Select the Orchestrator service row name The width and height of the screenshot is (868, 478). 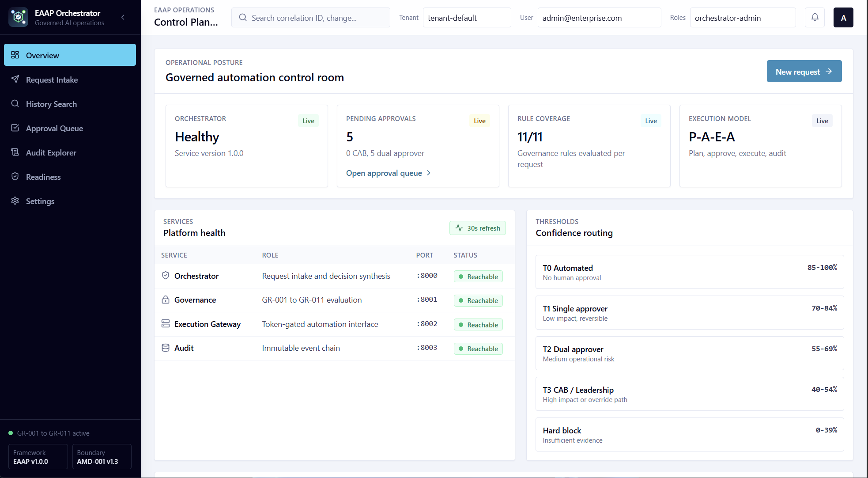[x=196, y=276]
